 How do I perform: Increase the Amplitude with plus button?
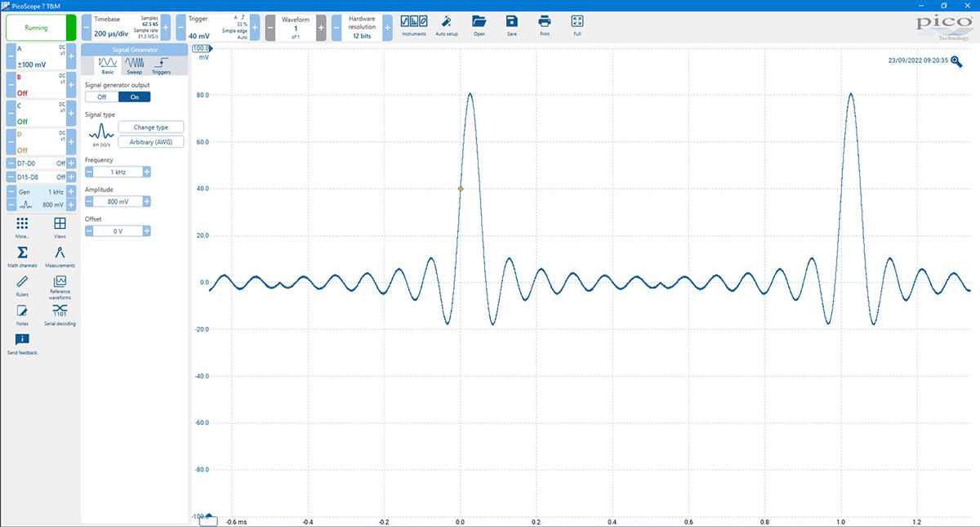[147, 201]
